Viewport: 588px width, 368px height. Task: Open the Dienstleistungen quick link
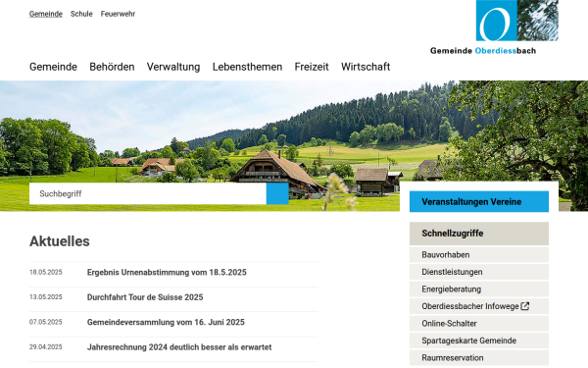coord(479,272)
